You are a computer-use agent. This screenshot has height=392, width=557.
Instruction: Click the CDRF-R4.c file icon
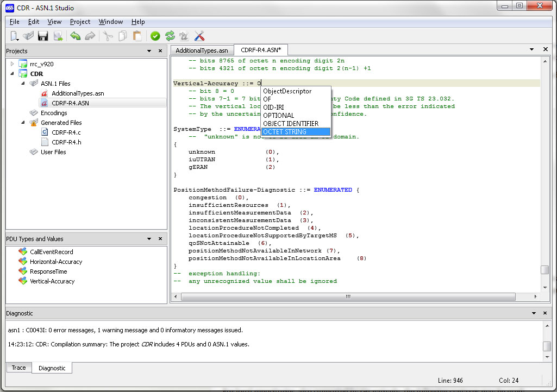[45, 132]
